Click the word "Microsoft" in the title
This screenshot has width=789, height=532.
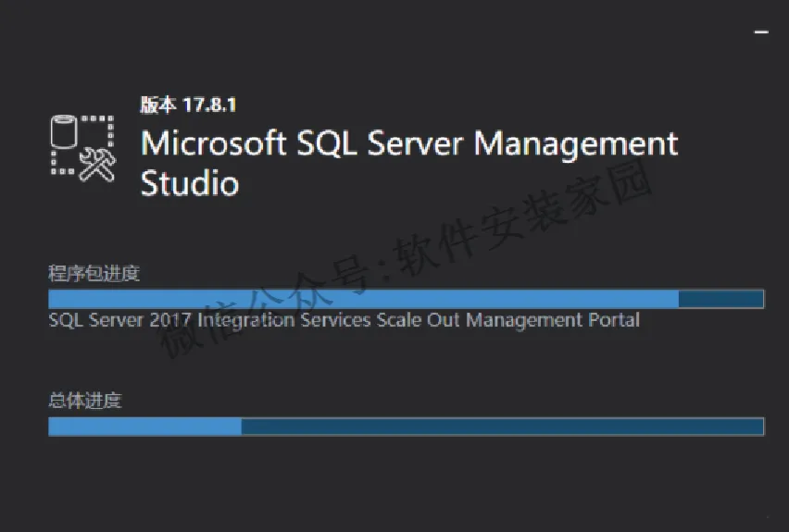coord(213,144)
